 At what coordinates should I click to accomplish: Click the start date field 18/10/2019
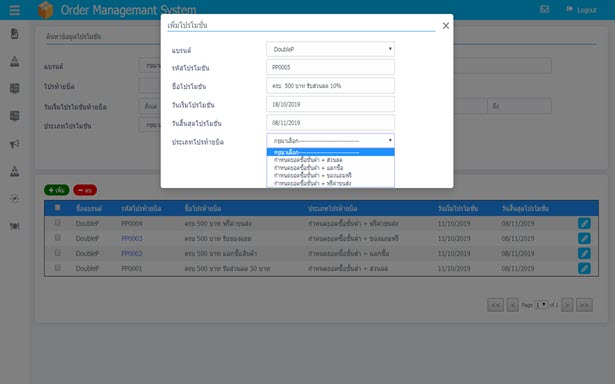pos(330,104)
